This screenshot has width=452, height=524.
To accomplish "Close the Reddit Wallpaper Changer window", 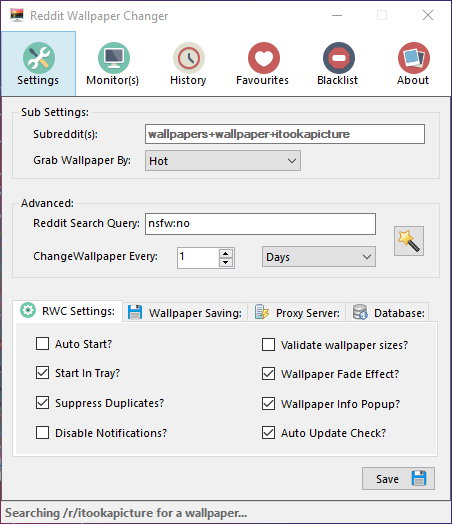I will tap(428, 15).
